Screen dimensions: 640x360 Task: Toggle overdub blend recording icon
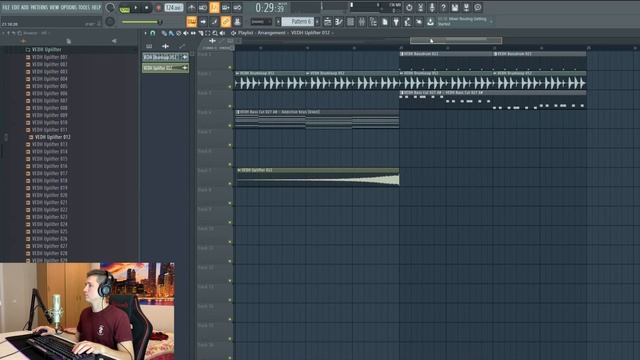coord(226,7)
